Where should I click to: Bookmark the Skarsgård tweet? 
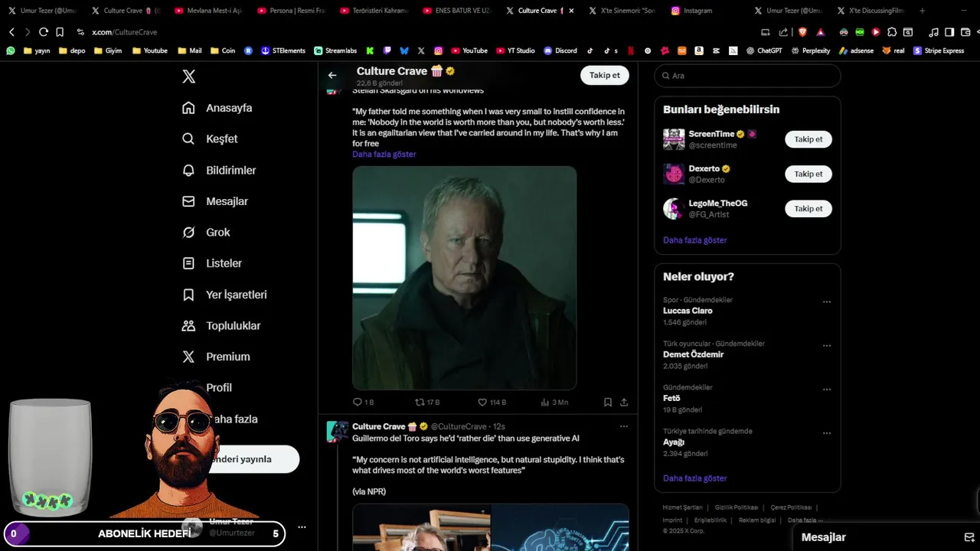tap(608, 402)
